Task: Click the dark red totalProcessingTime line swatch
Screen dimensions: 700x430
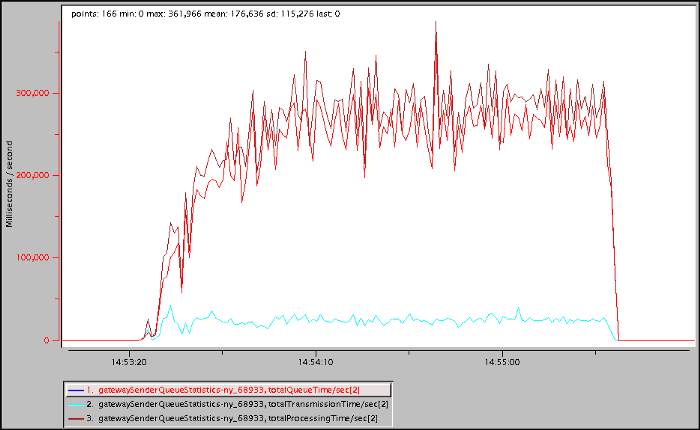Action: [76, 418]
